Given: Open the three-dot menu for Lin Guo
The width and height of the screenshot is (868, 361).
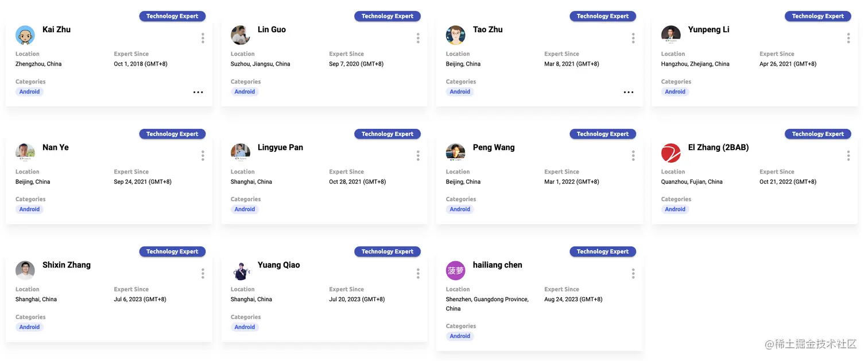Looking at the screenshot, I should pyautogui.click(x=418, y=38).
